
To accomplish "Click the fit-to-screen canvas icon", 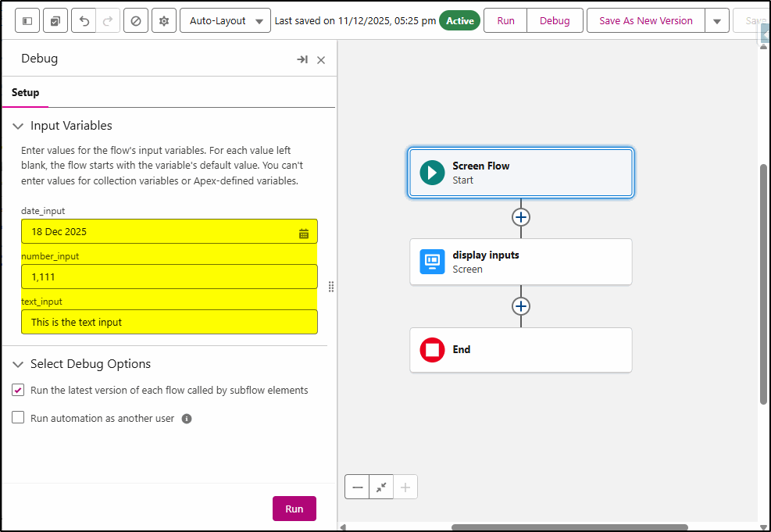I will (381, 487).
